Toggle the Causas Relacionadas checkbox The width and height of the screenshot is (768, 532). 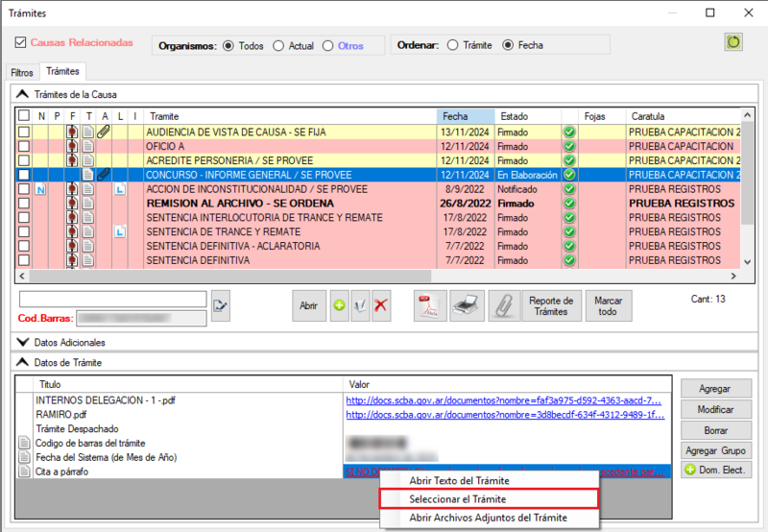coord(20,43)
